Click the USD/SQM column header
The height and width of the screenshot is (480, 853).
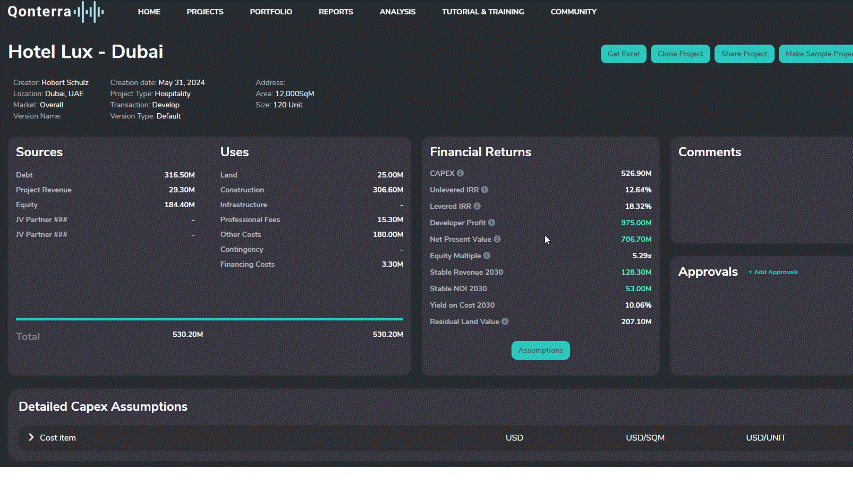[645, 438]
